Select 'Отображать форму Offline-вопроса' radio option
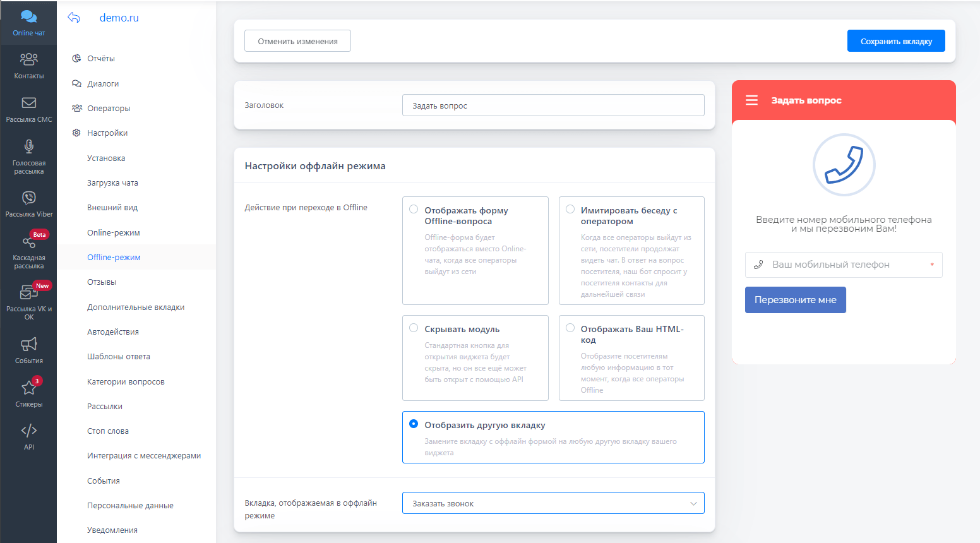 pyautogui.click(x=414, y=210)
